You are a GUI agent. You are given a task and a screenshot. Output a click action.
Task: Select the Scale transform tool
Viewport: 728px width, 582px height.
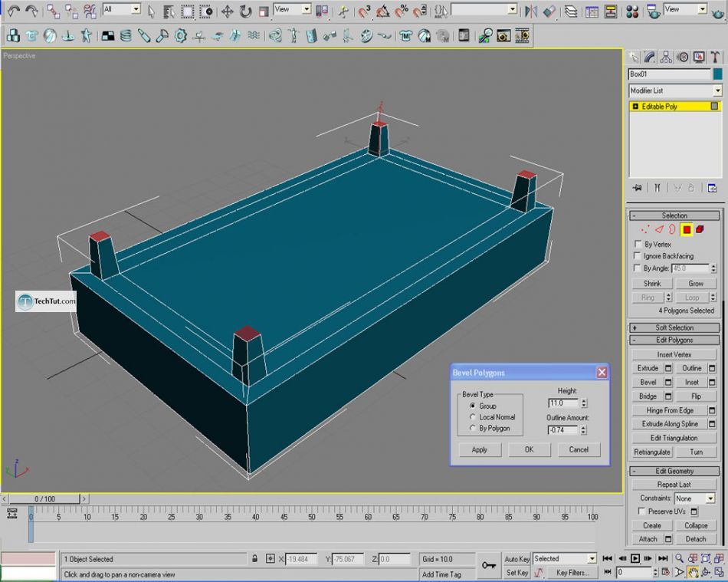point(264,12)
